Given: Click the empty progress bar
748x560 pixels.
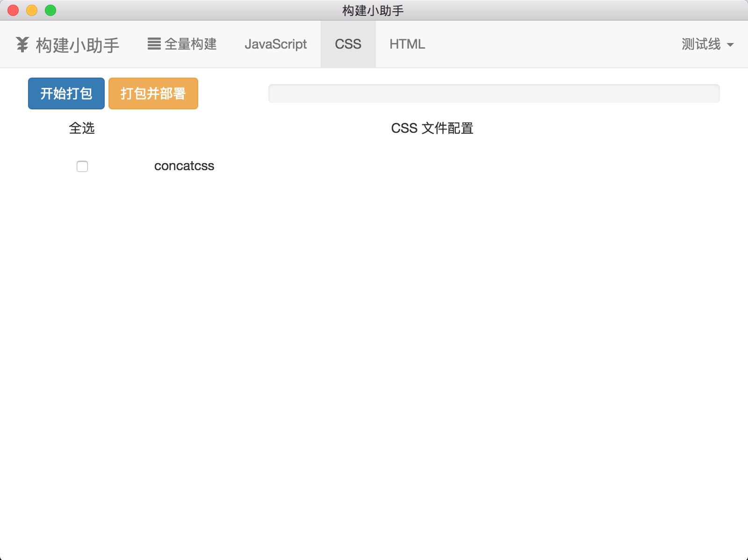Looking at the screenshot, I should coord(494,93).
